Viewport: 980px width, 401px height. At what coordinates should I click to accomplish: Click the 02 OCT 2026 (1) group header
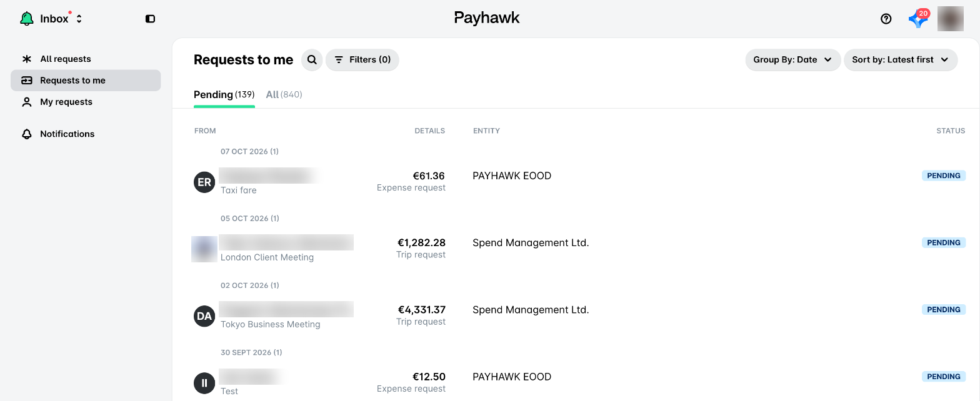249,285
